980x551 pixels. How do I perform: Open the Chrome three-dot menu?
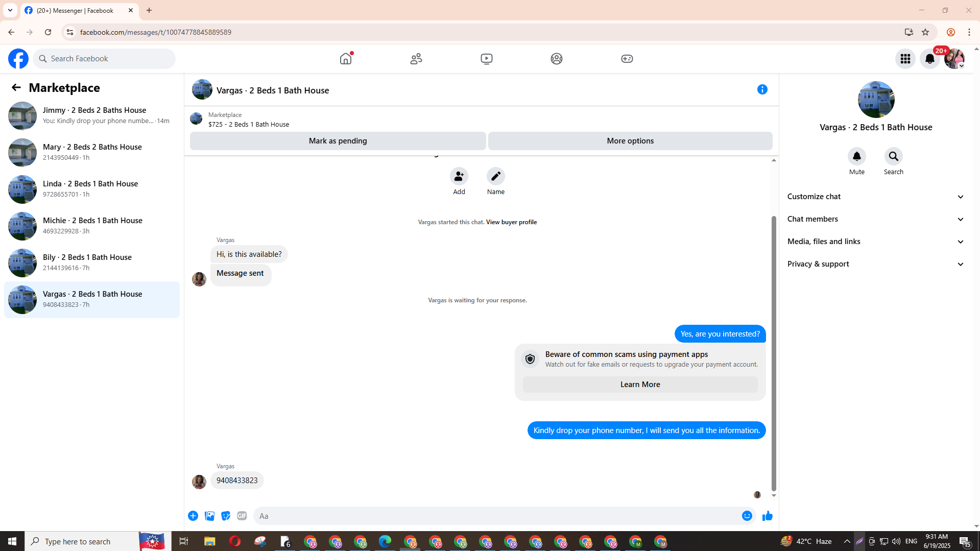969,32
